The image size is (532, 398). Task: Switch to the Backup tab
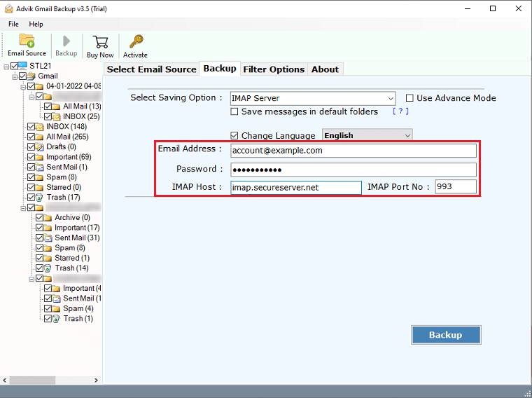coord(220,69)
